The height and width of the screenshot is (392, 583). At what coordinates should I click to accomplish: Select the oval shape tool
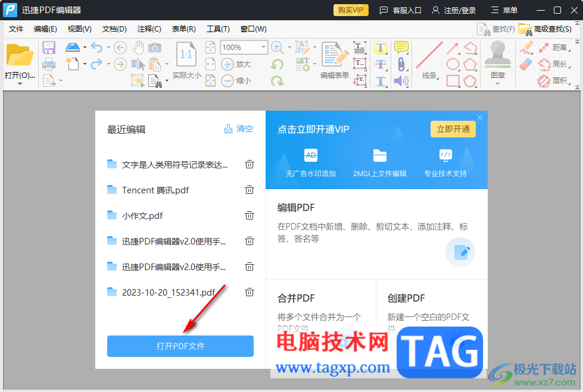pyautogui.click(x=453, y=64)
